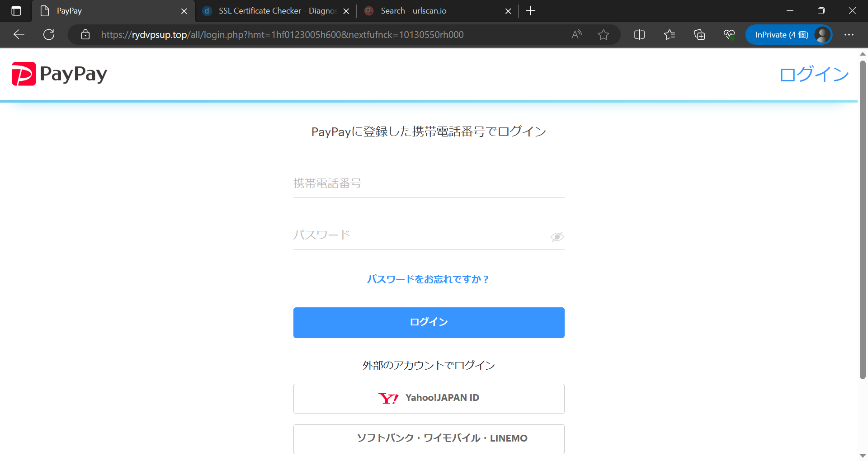Close the SSL Certificate Checker tab
Image resolution: width=868 pixels, height=461 pixels.
click(346, 11)
